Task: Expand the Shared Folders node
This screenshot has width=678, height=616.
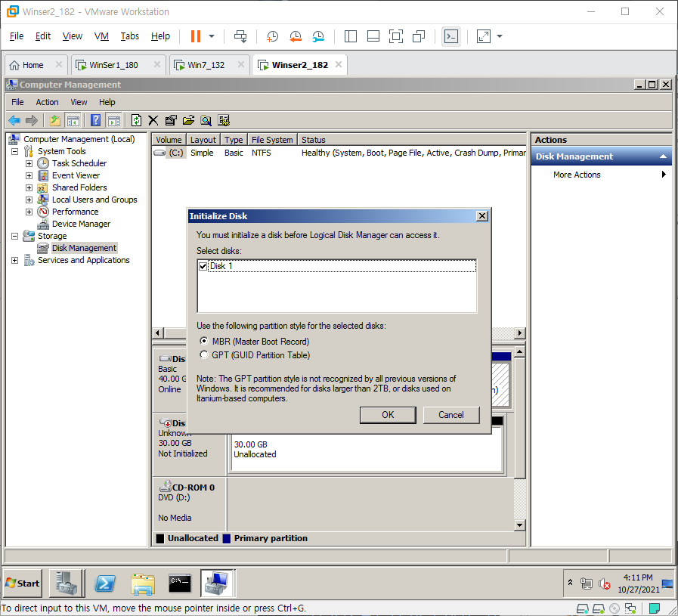Action: coord(29,187)
